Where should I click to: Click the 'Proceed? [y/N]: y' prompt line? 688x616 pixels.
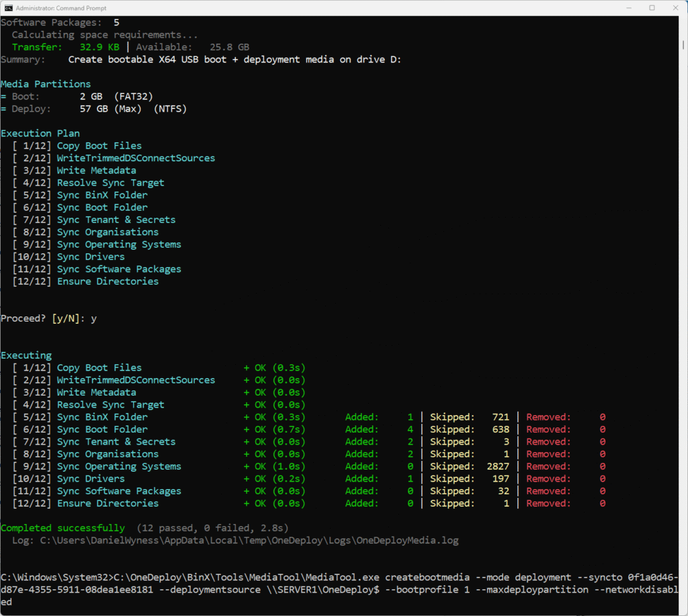[48, 318]
